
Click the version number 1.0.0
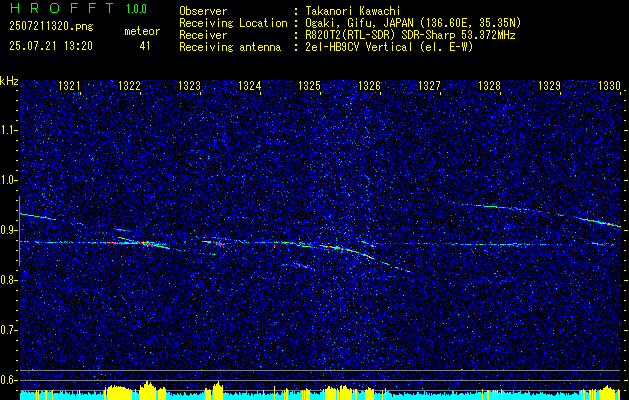(136, 9)
